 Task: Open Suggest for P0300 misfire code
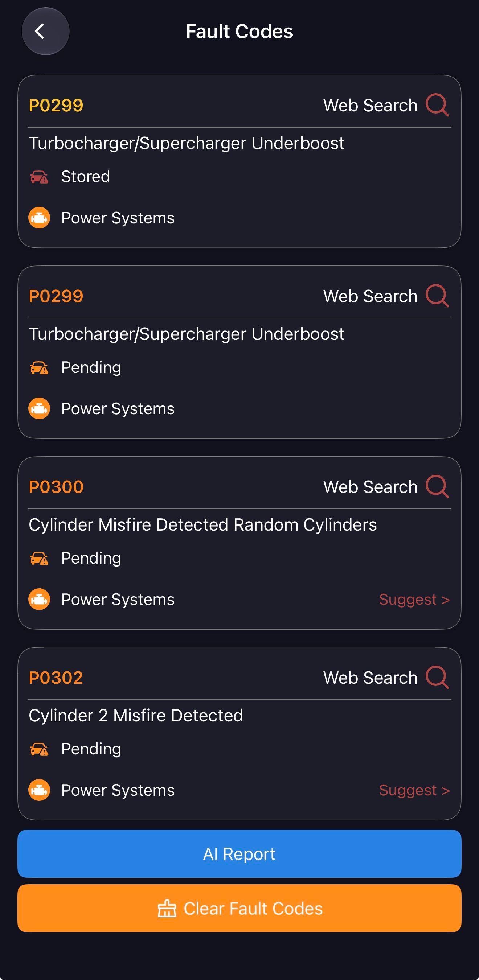pyautogui.click(x=414, y=600)
